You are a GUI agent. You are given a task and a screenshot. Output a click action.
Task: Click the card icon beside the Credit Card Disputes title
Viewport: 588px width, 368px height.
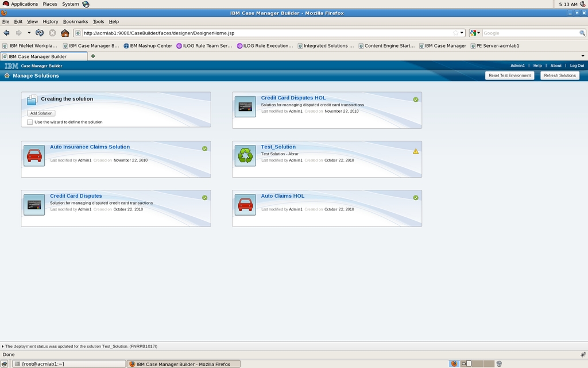34,205
